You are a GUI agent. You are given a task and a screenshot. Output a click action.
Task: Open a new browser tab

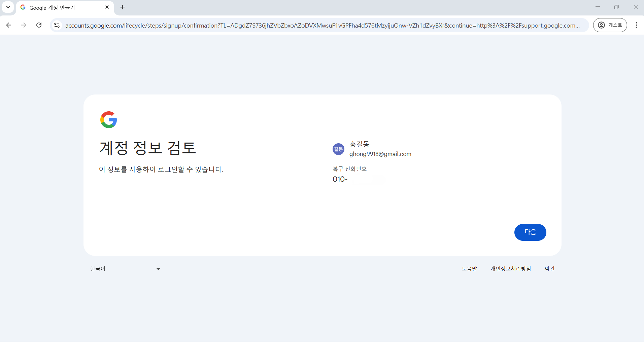[123, 7]
